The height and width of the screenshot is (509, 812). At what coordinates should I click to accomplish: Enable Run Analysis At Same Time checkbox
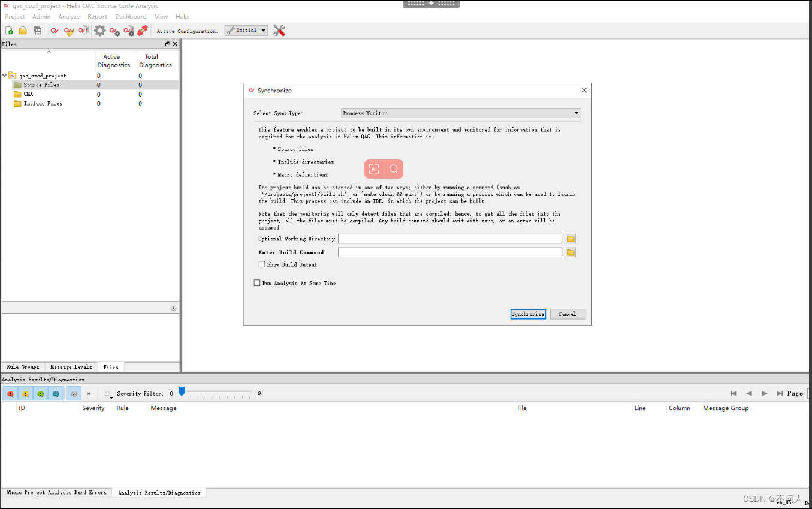pyautogui.click(x=257, y=283)
